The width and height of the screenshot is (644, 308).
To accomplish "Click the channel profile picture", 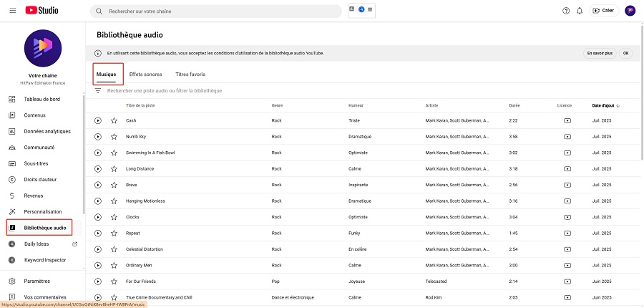I will tap(43, 48).
